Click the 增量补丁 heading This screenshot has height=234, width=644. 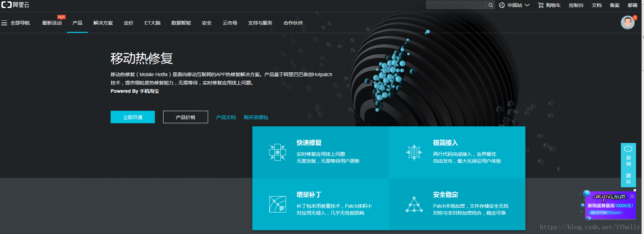pyautogui.click(x=309, y=195)
